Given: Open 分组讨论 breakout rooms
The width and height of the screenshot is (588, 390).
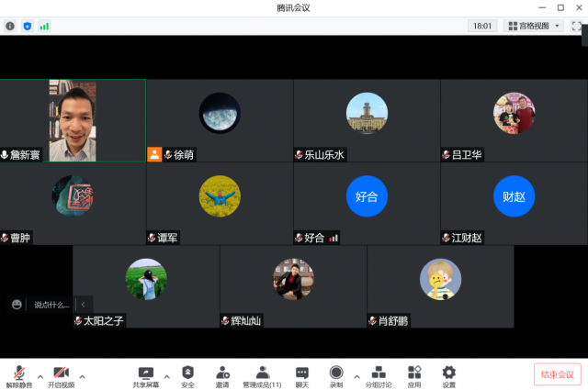Looking at the screenshot, I should [x=379, y=374].
